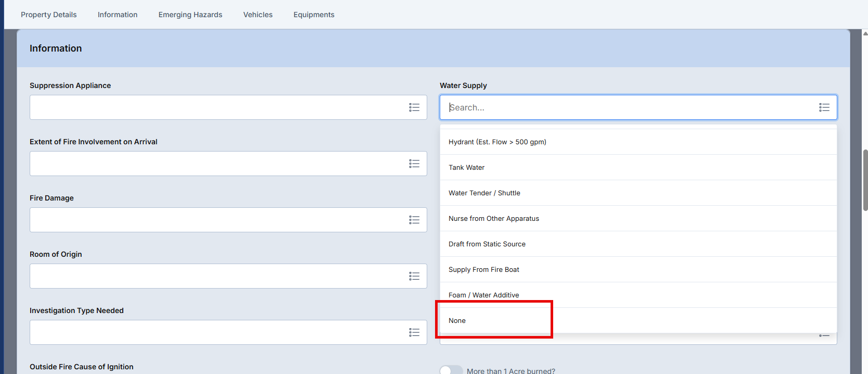Select Tank Water from the list
The image size is (868, 374).
pos(466,167)
